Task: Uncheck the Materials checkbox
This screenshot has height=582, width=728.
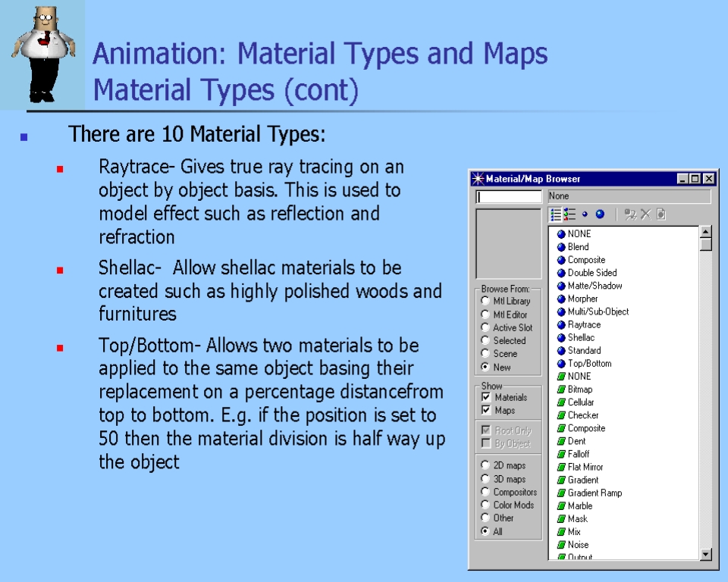Action: (486, 397)
